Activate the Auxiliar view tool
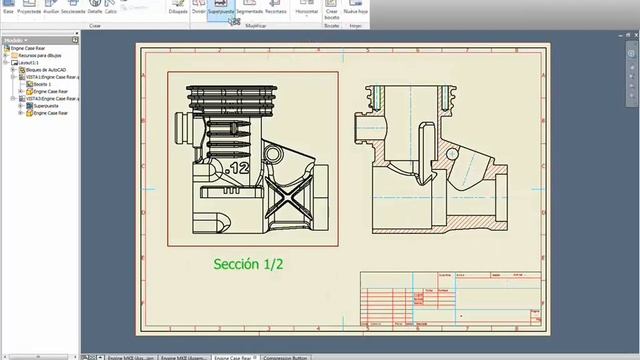 point(51,7)
